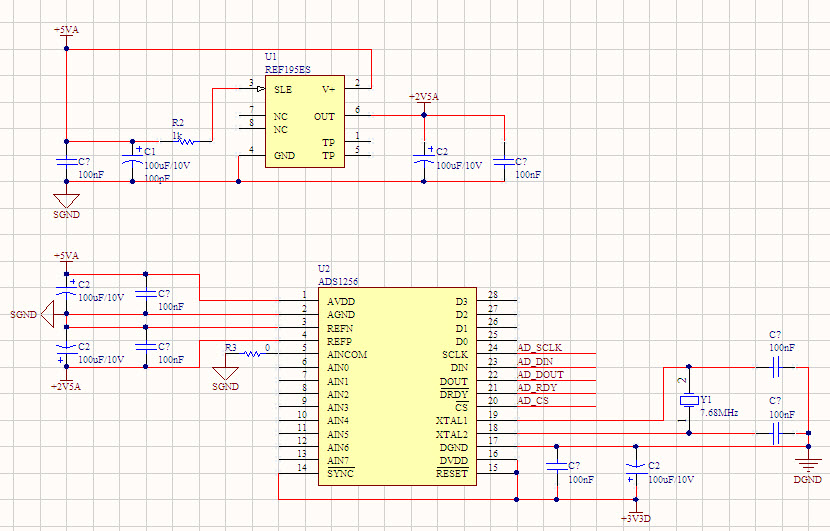Click the DRDY pin label
The image size is (830, 531).
[x=454, y=394]
